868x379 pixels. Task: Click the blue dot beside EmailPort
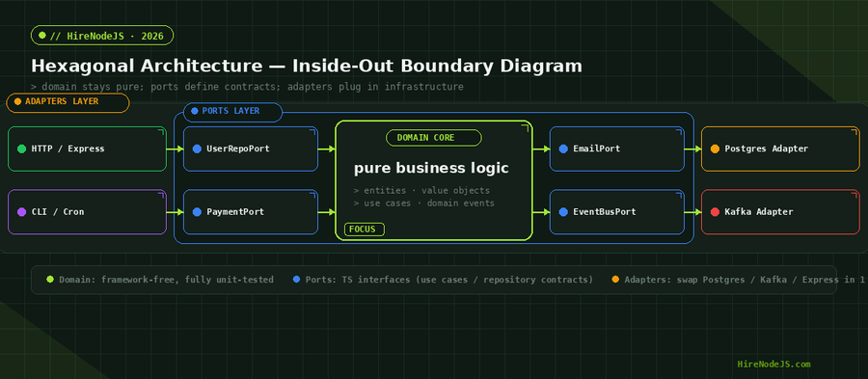point(563,149)
